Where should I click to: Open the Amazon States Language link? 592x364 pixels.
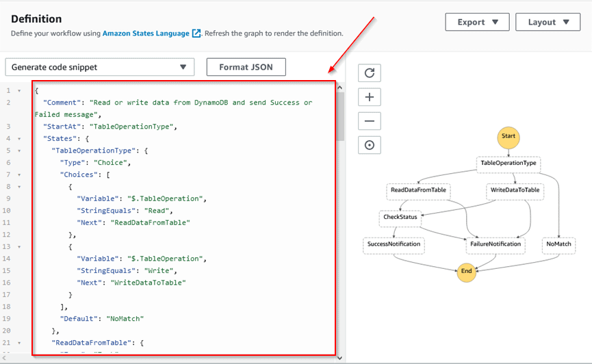pos(146,33)
